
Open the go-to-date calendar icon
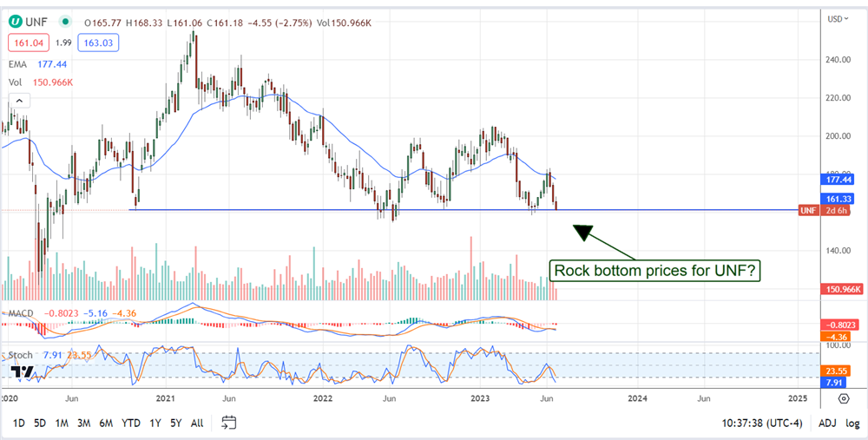229,423
